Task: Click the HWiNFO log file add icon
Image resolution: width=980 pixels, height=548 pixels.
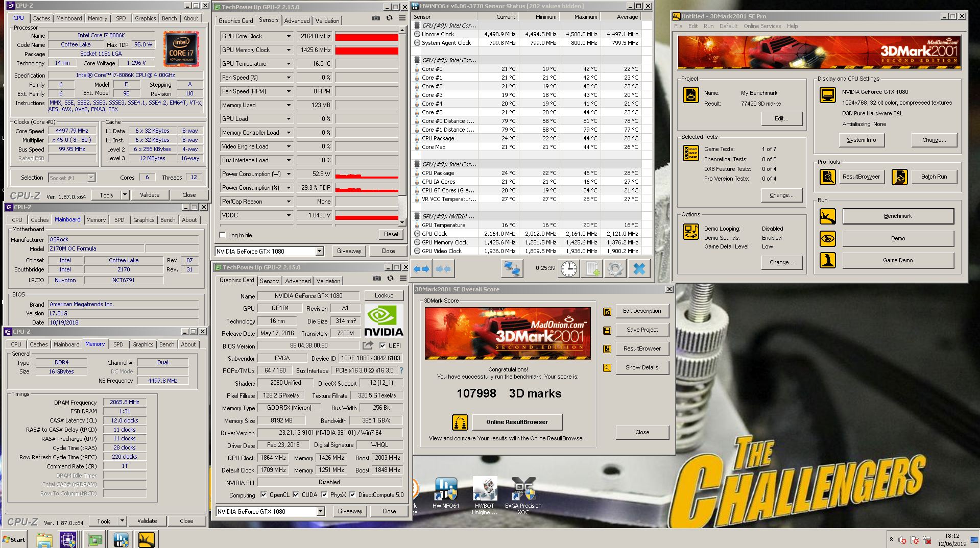Action: tap(592, 268)
